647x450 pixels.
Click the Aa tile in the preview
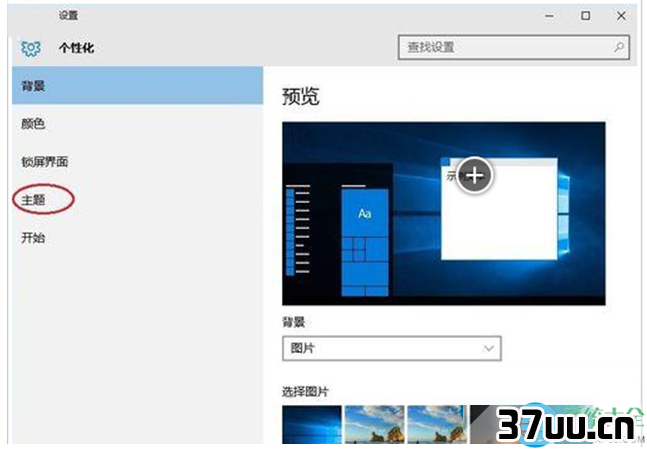coord(365,213)
